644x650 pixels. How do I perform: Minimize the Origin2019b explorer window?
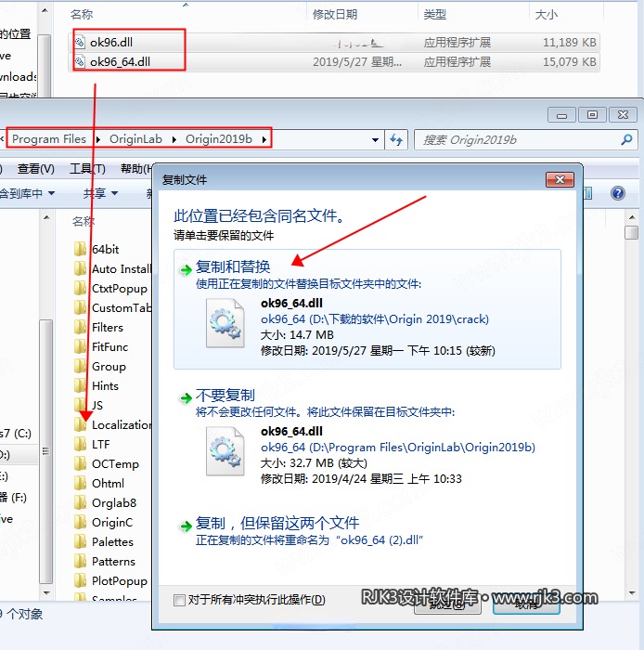561,115
